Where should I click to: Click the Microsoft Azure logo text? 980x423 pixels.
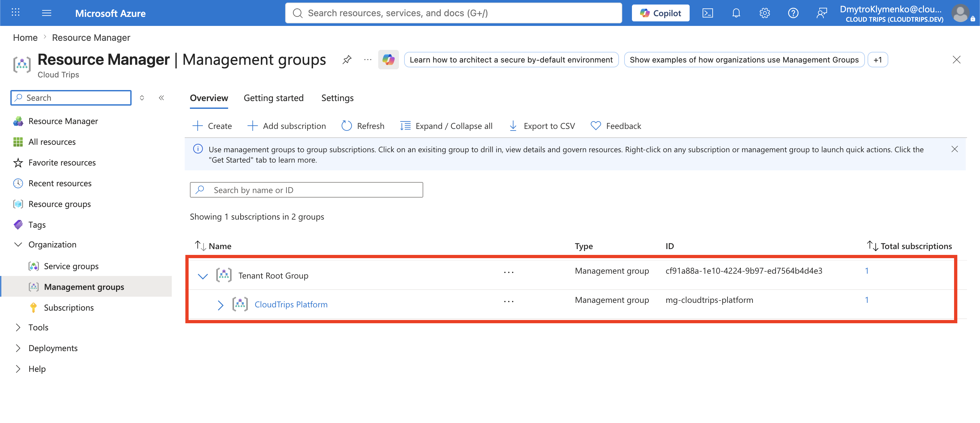click(x=110, y=13)
